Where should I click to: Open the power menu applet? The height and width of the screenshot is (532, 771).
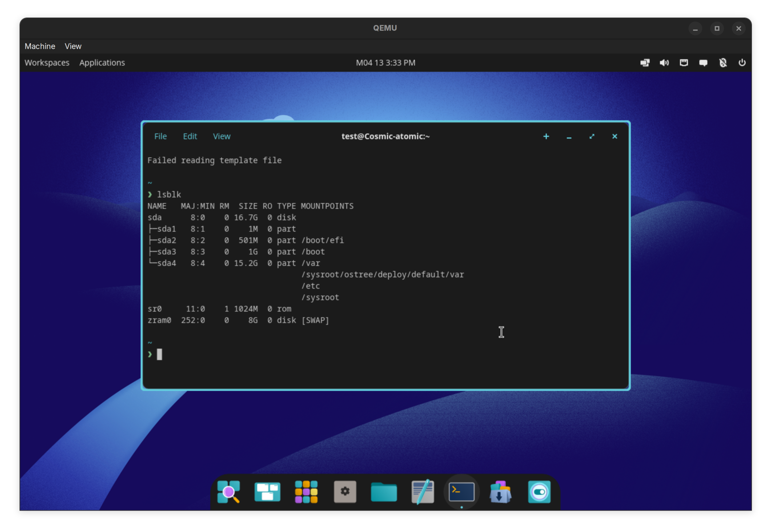742,63
